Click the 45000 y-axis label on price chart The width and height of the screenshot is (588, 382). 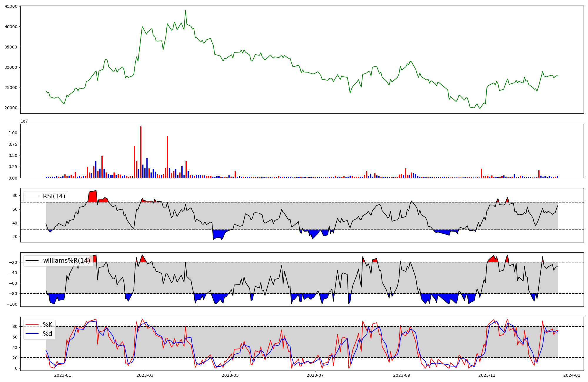(x=11, y=6)
